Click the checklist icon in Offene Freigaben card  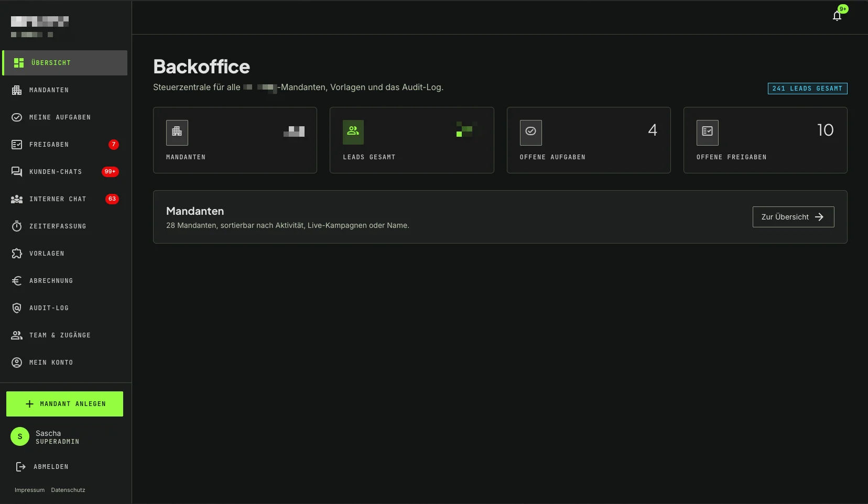click(x=708, y=133)
